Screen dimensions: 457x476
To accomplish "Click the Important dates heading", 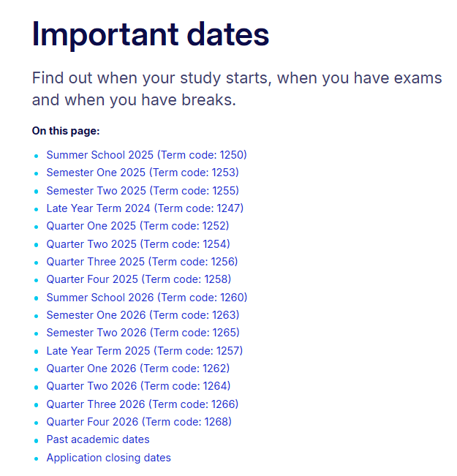I will click(151, 34).
